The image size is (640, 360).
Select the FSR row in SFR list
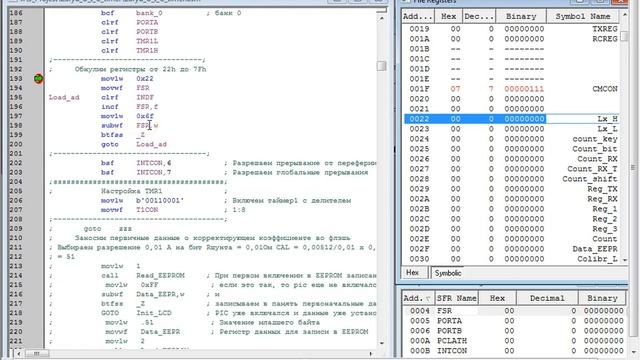[x=514, y=311]
